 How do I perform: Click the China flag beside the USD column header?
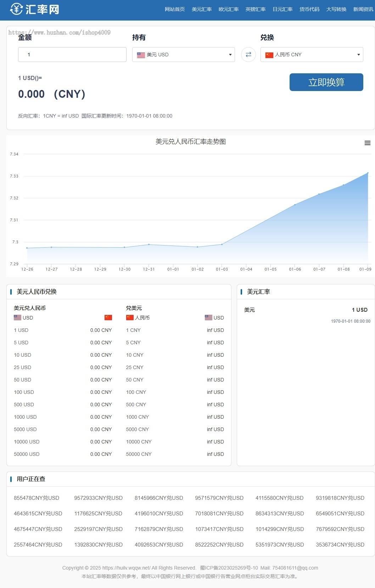point(108,318)
